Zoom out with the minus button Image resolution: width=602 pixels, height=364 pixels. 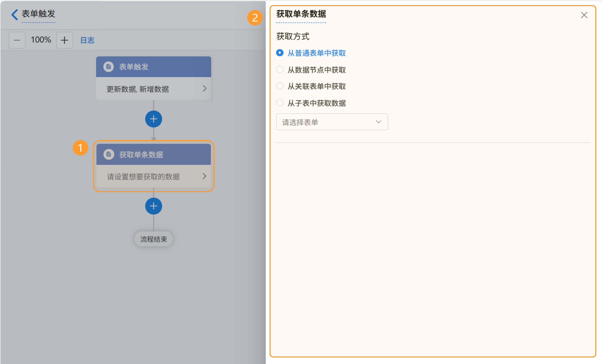click(17, 40)
